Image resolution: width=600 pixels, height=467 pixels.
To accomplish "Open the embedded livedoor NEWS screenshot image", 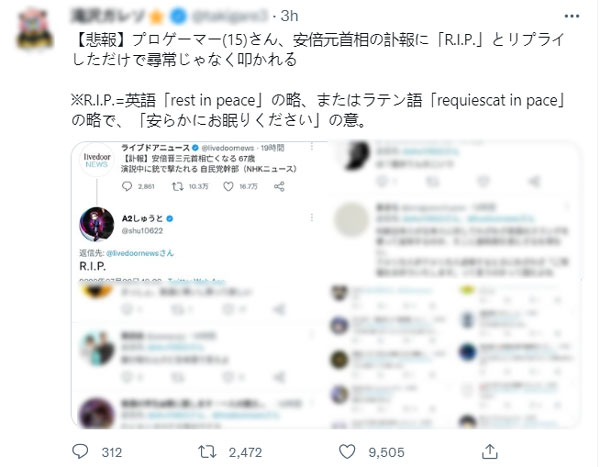I will tap(200, 285).
